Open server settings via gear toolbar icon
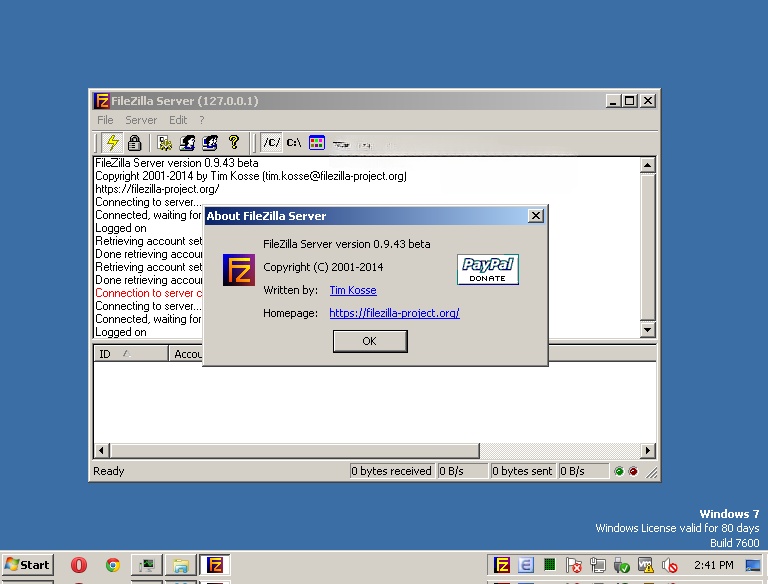Screen dimensions: 768x584 (165, 143)
